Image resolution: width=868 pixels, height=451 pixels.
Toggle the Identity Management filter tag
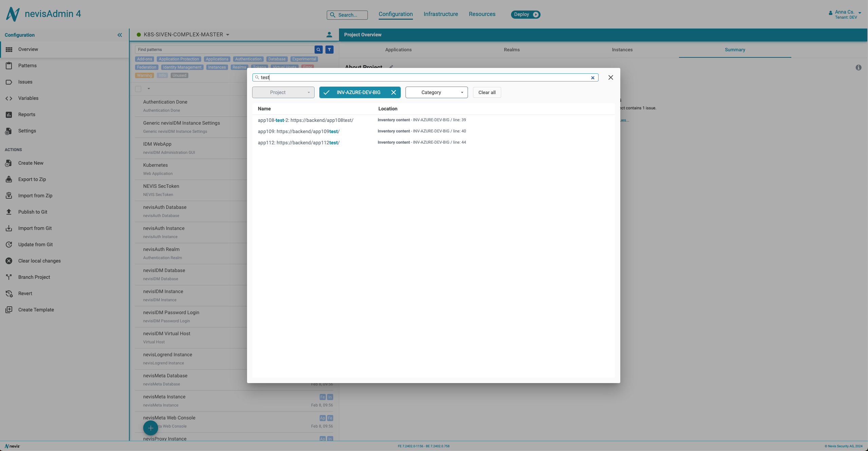click(182, 68)
